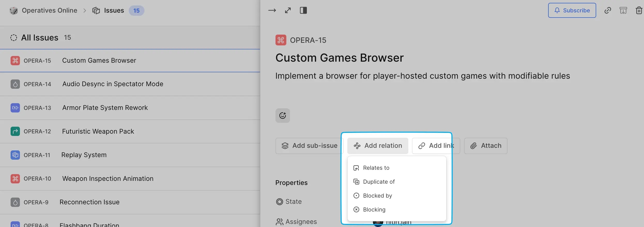The image size is (644, 227).
Task: Collapse the Add relation dropdown
Action: tap(378, 146)
